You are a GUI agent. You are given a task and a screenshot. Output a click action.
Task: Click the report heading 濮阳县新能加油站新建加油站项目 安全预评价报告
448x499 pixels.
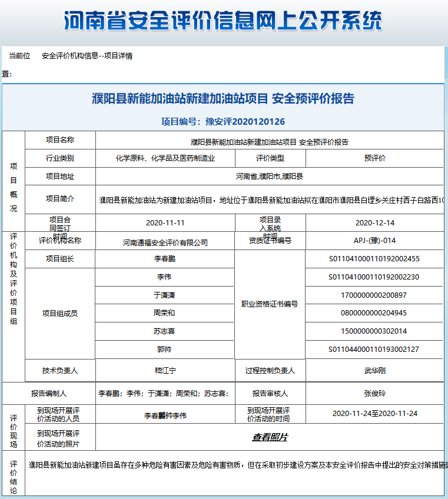point(223,99)
